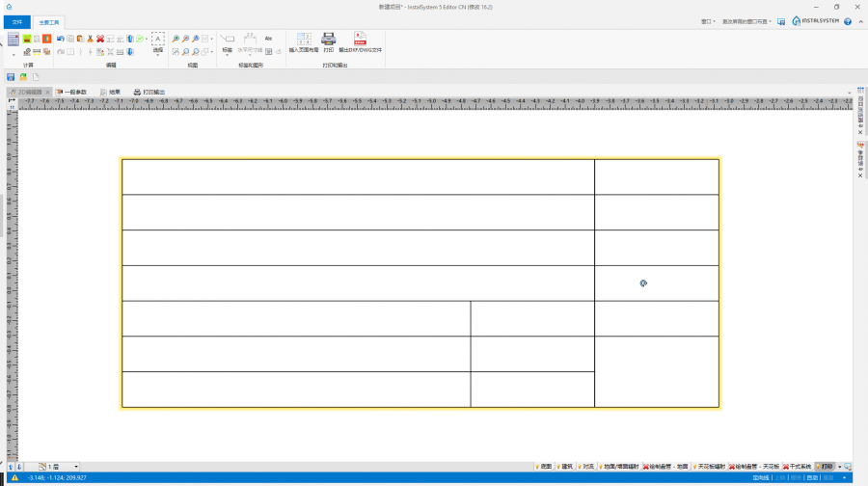
Task: Toggle the 底图 layer lightbulb
Action: (536, 467)
